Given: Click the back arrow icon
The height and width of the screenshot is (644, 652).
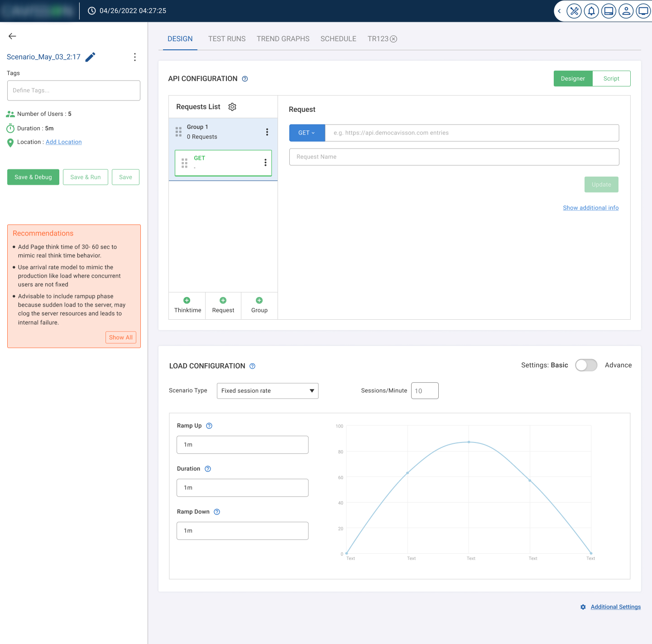Looking at the screenshot, I should 12,36.
